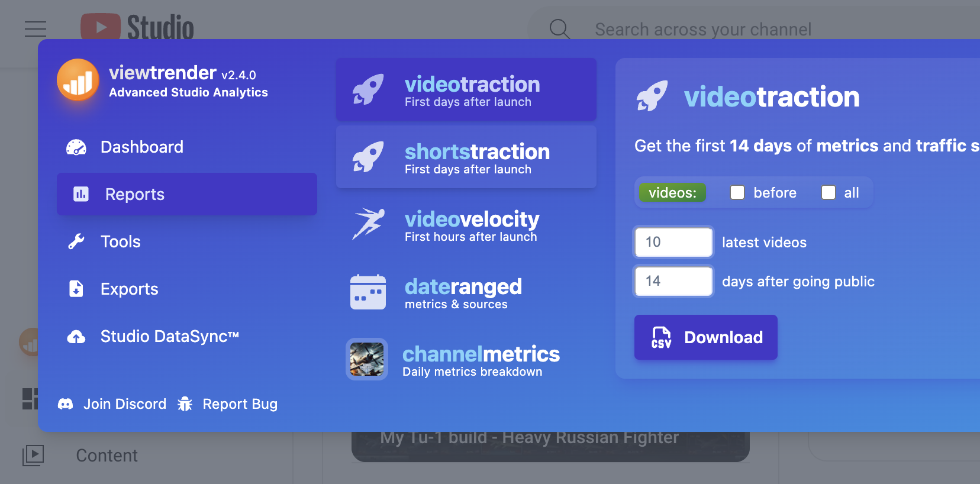Enable the 'all' videos checkbox
Screen dimensions: 980x484
coord(829,192)
